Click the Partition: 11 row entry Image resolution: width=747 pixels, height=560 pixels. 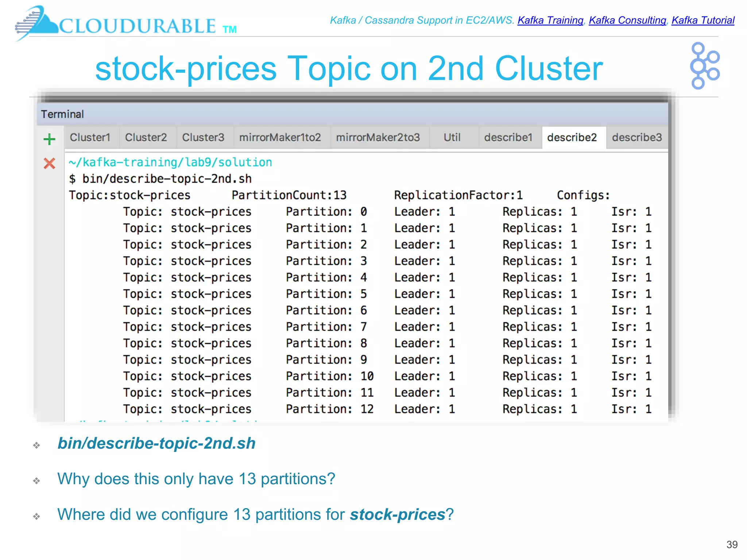tap(330, 392)
